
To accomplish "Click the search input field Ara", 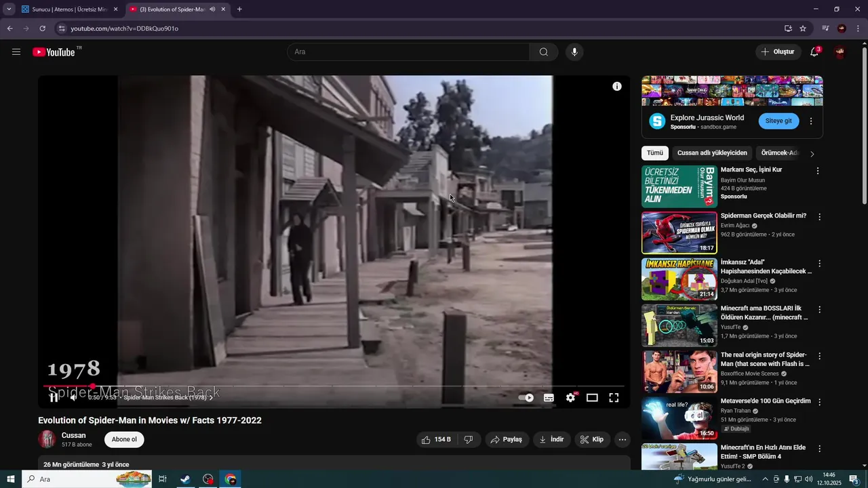I will point(408,52).
